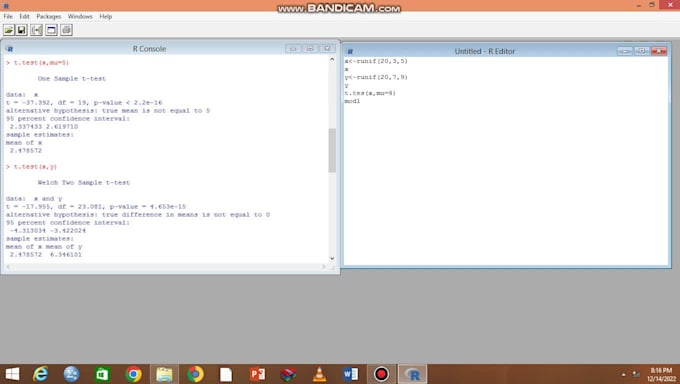680x384 pixels.
Task: Click the Open script toolbar icon
Action: 9,30
